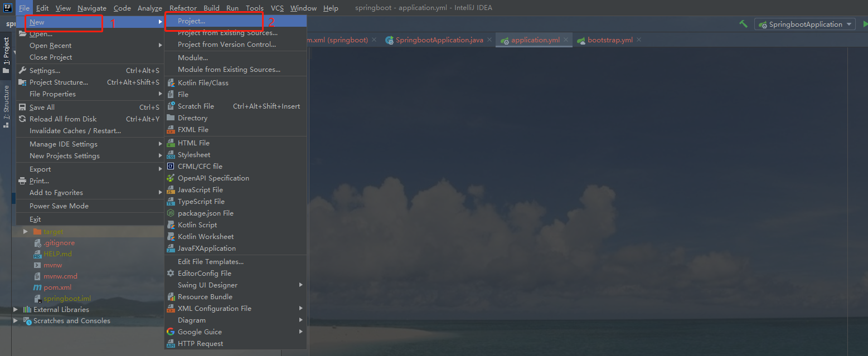Click the JavaFXApplication icon
868x356 pixels.
(x=171, y=248)
